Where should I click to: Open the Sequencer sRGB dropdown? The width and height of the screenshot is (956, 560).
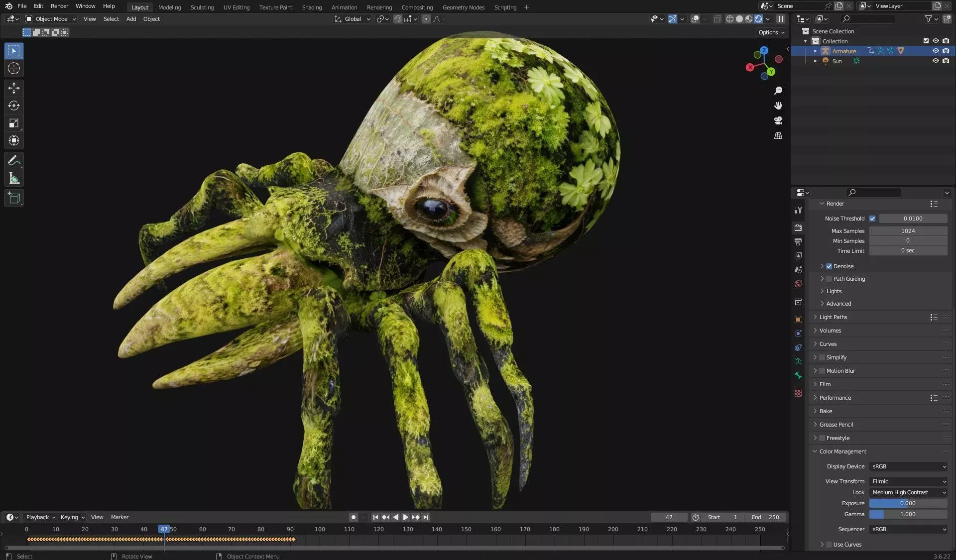(x=908, y=529)
